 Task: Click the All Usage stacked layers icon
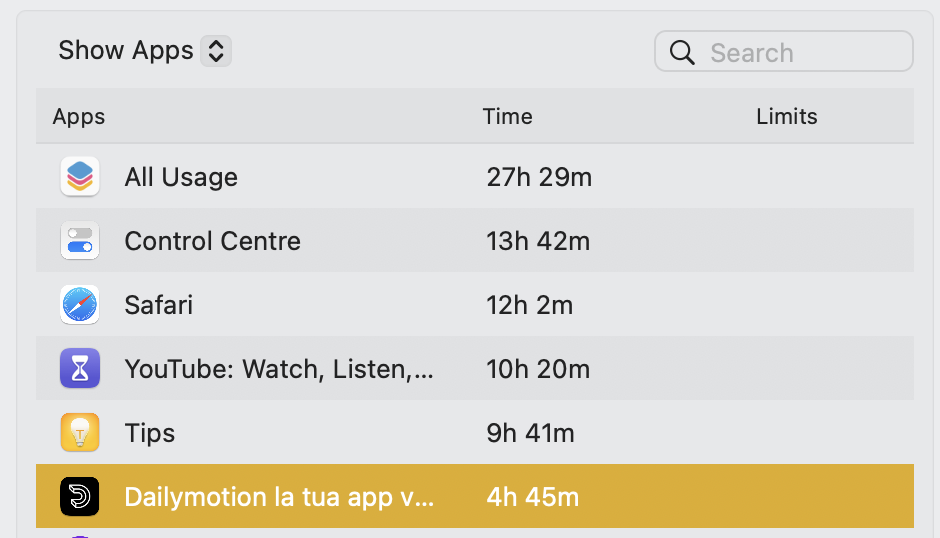point(80,177)
